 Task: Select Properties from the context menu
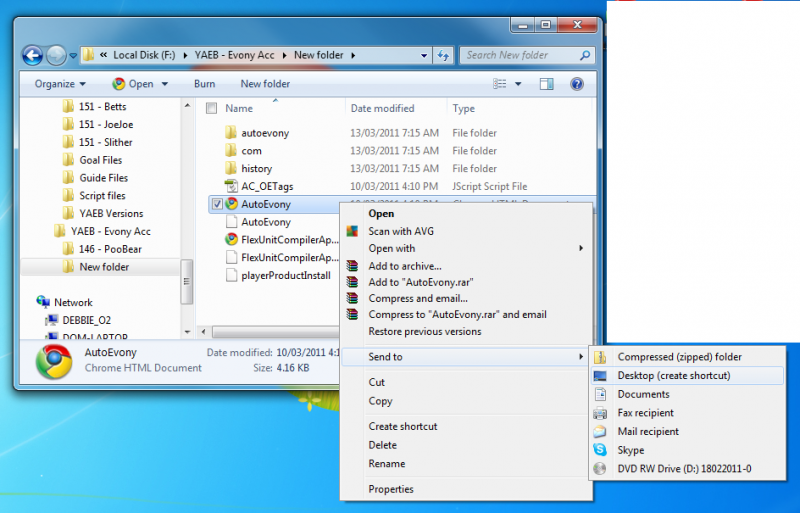pyautogui.click(x=390, y=489)
